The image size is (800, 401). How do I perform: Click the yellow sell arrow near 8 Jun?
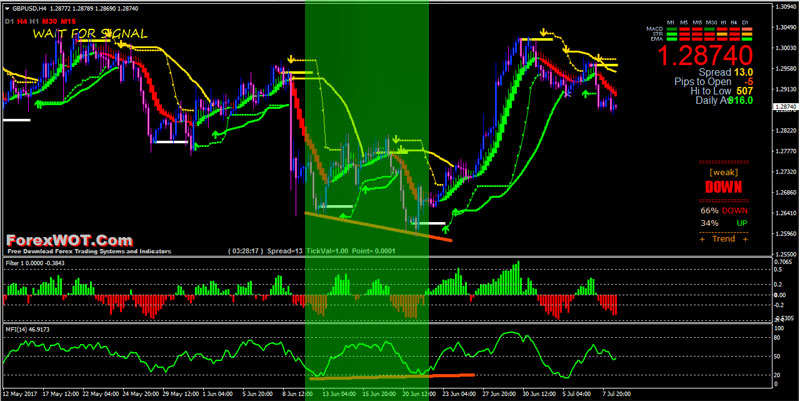click(291, 59)
